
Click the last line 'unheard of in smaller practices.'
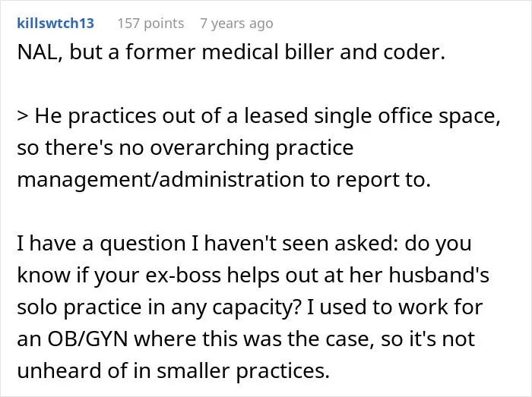pyautogui.click(x=173, y=370)
